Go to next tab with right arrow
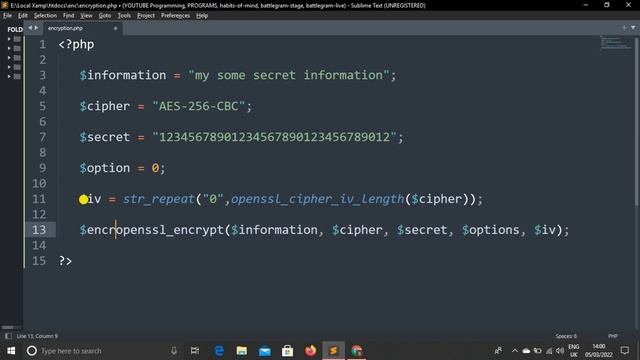The image size is (640, 360). (x=36, y=28)
